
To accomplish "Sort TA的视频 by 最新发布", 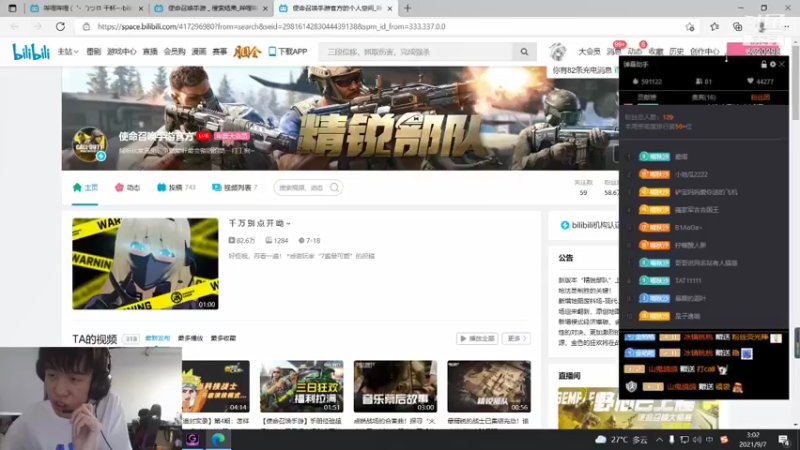I will pyautogui.click(x=158, y=338).
